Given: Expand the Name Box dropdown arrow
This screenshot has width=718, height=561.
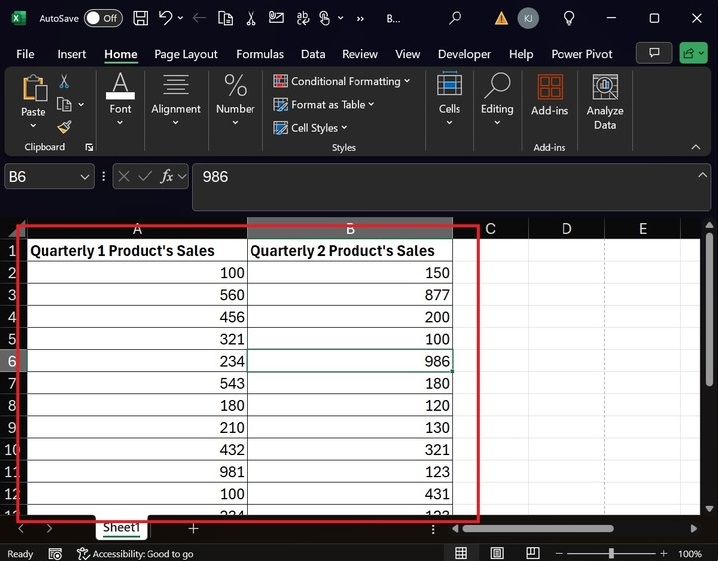Looking at the screenshot, I should click(x=84, y=177).
